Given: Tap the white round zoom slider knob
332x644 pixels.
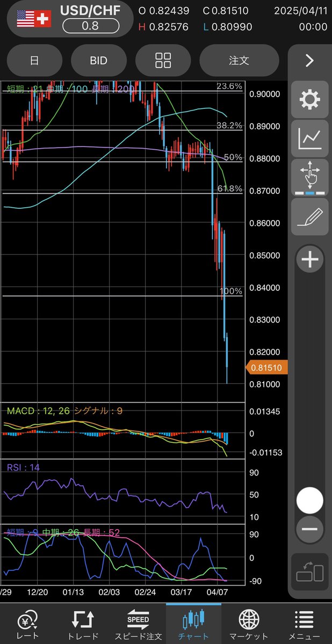Looking at the screenshot, I should (x=309, y=501).
